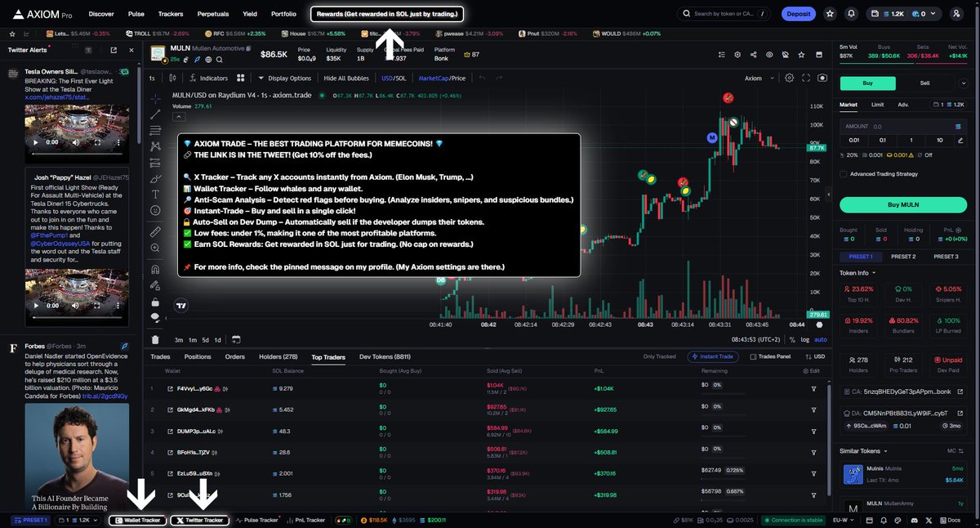
Task: Click the AMOUNT input field
Action: pyautogui.click(x=902, y=127)
